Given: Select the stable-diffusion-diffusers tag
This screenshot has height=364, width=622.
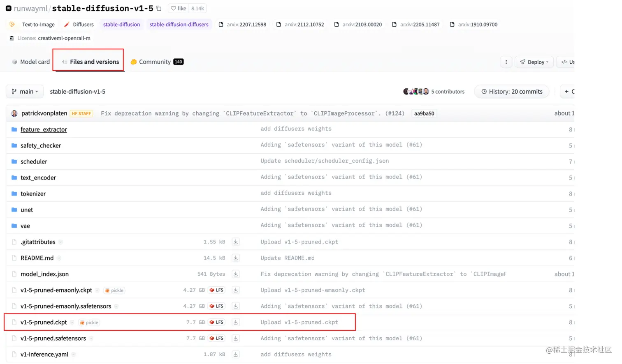Looking at the screenshot, I should (179, 25).
